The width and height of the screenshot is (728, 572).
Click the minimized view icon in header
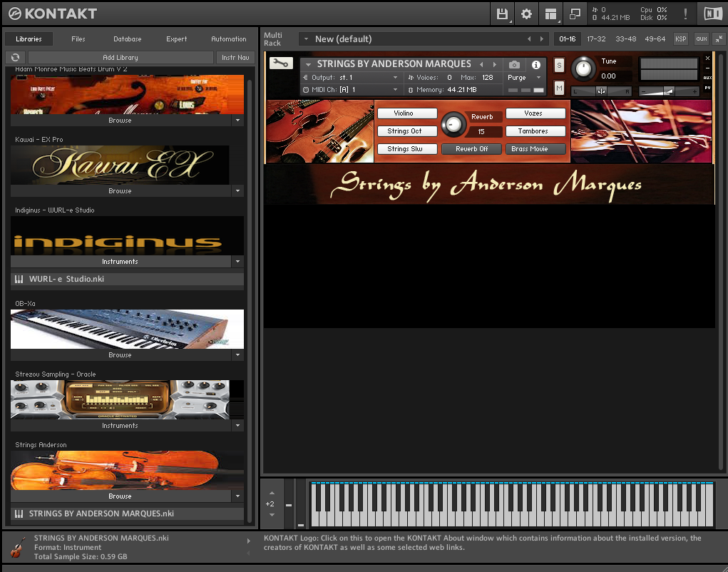pyautogui.click(x=575, y=14)
